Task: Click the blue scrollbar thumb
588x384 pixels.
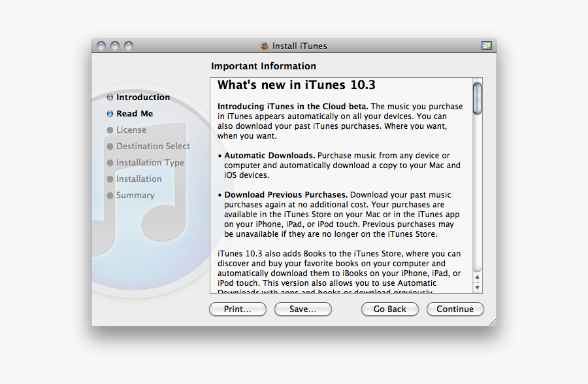Action: pos(478,98)
